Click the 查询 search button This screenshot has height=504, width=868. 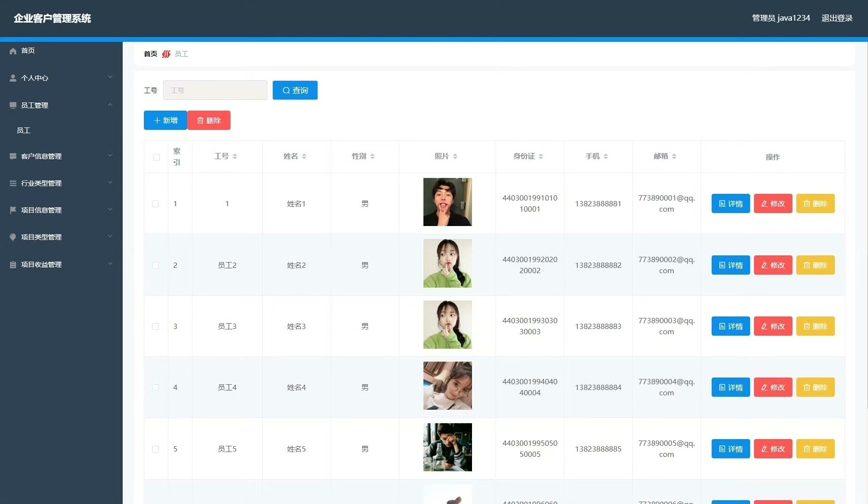pyautogui.click(x=295, y=90)
